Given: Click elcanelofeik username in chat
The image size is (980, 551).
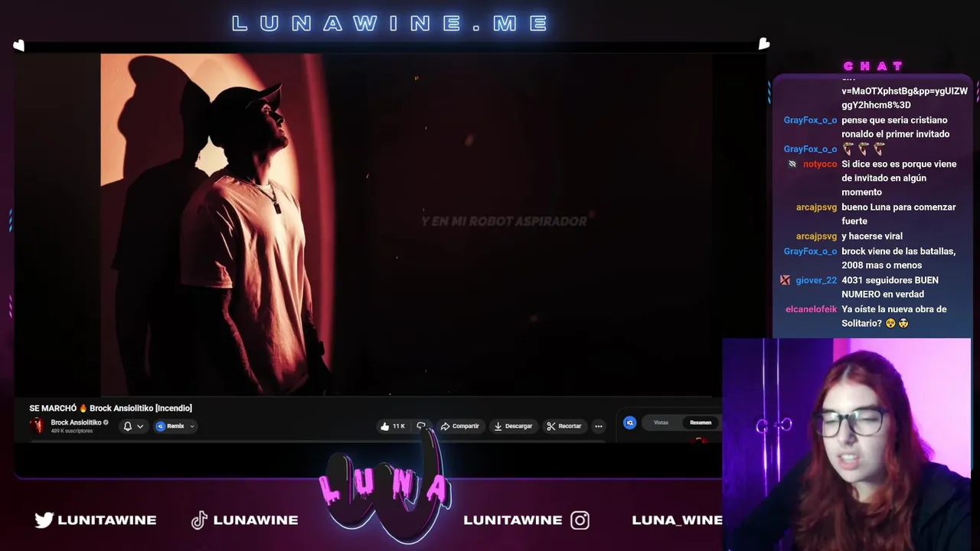Looking at the screenshot, I should tap(811, 309).
